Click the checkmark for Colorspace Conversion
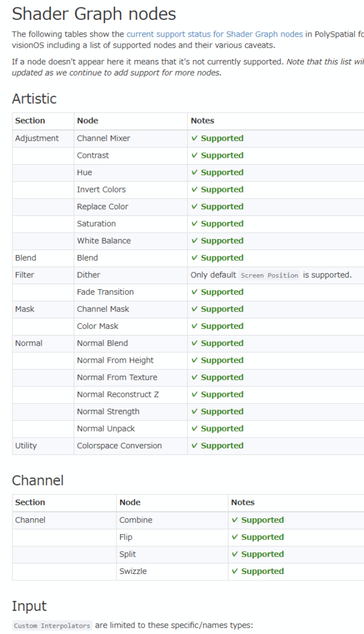Image resolution: width=364 pixels, height=634 pixels. click(x=194, y=446)
